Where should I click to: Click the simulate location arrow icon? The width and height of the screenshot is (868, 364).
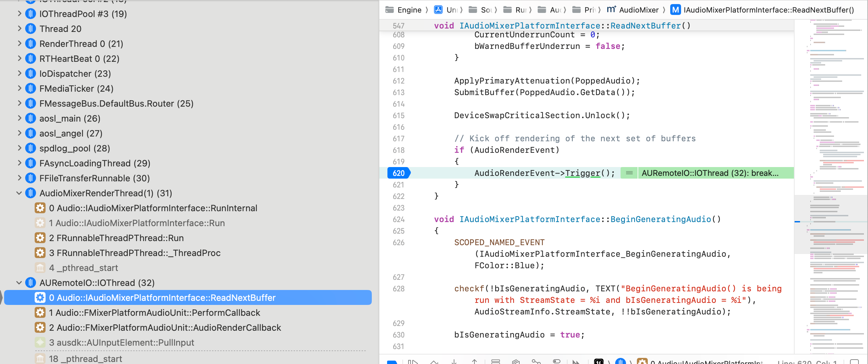click(x=576, y=362)
